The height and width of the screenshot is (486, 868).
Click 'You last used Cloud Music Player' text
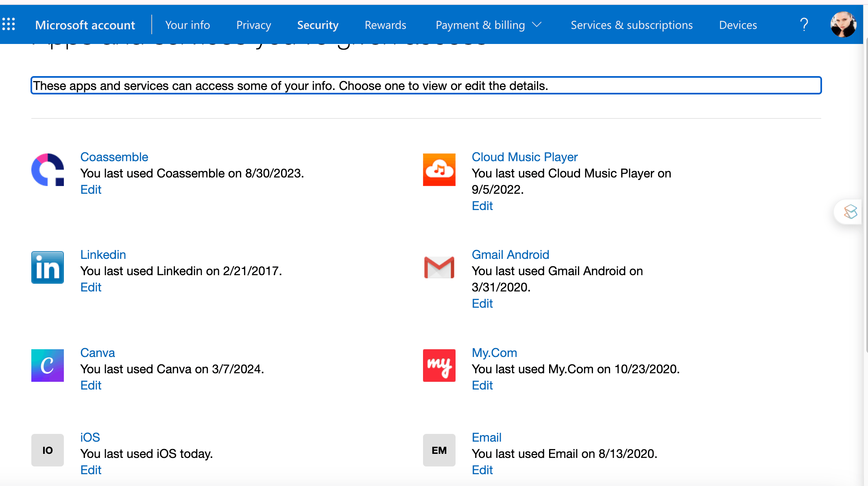coord(571,182)
